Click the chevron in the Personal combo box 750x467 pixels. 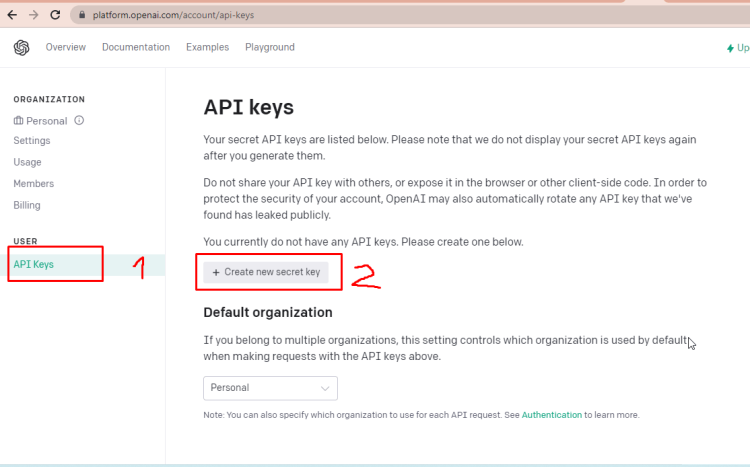(x=325, y=388)
